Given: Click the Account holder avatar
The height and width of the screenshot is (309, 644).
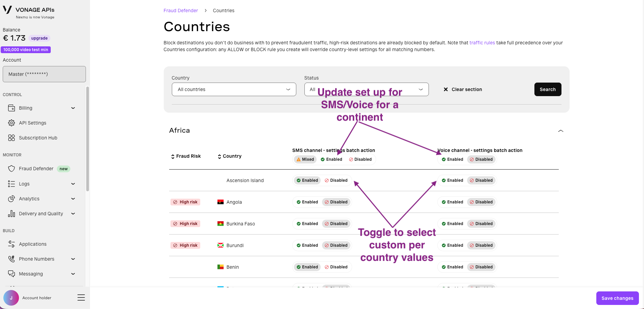Looking at the screenshot, I should (11, 298).
